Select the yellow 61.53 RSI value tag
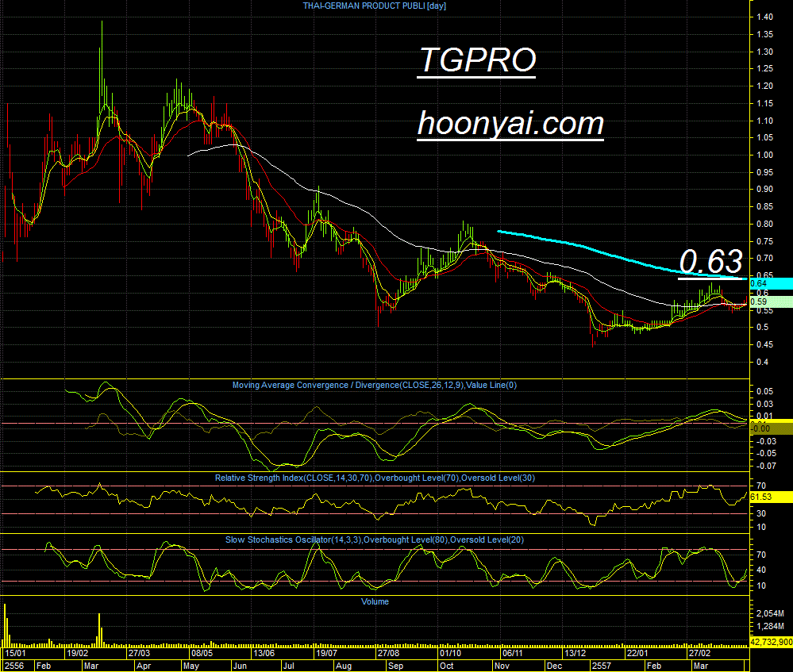793x672 pixels. pos(771,497)
